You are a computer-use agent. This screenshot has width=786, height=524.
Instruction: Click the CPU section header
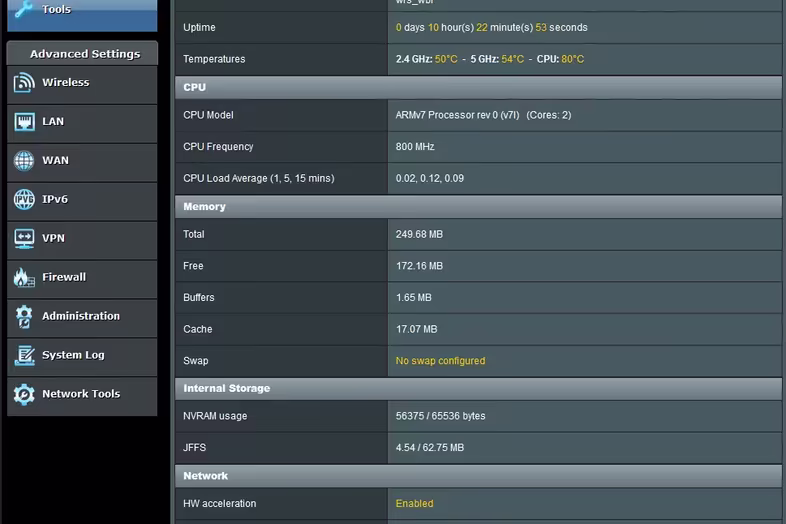(478, 87)
